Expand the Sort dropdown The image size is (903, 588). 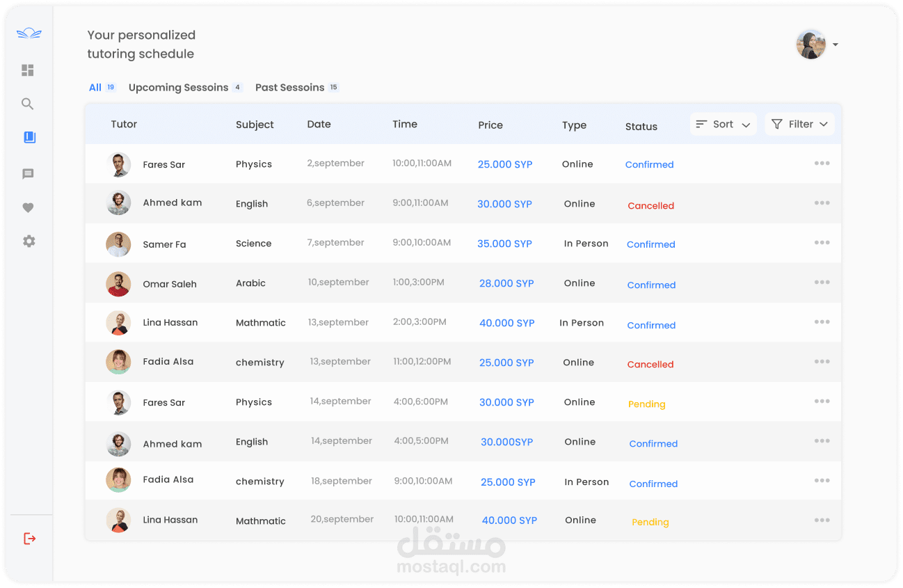point(723,125)
